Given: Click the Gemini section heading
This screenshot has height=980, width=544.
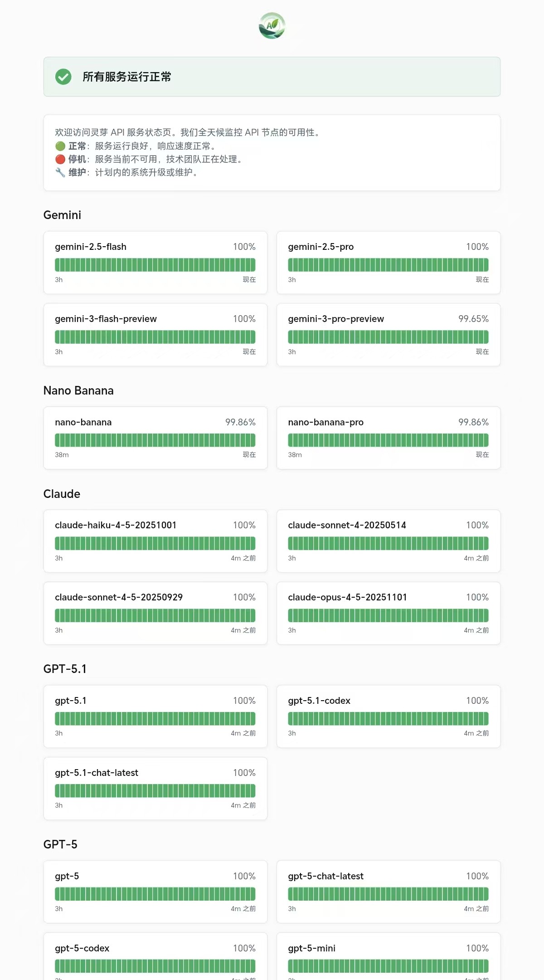Looking at the screenshot, I should coord(62,215).
